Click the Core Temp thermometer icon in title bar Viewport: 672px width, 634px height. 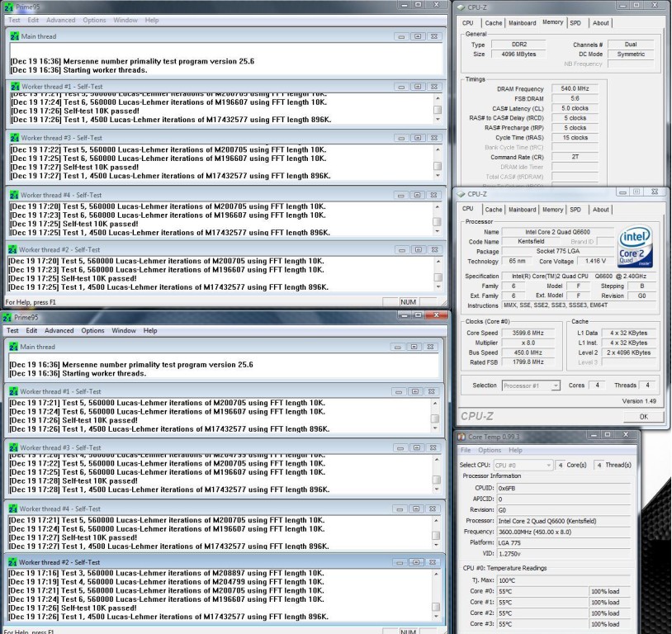(463, 436)
